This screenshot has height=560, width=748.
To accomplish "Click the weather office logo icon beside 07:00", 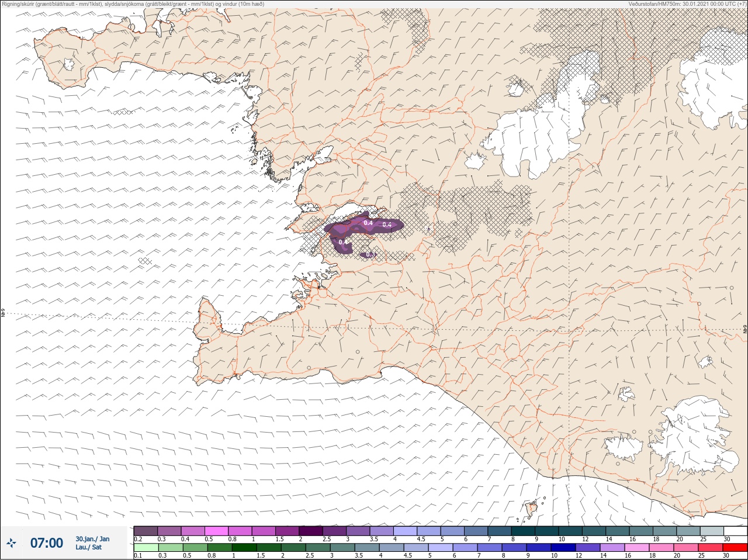I will coord(11,544).
